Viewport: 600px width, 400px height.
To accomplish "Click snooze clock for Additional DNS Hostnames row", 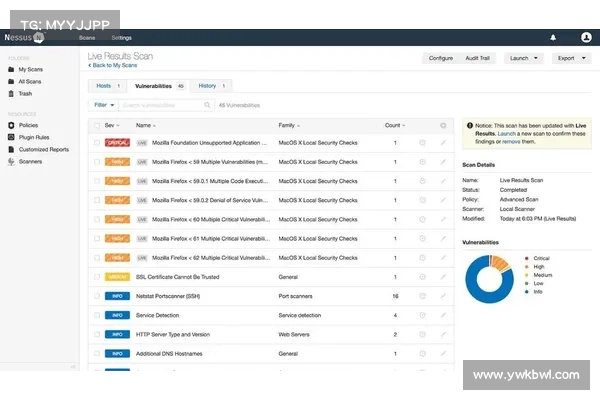I will (x=422, y=353).
